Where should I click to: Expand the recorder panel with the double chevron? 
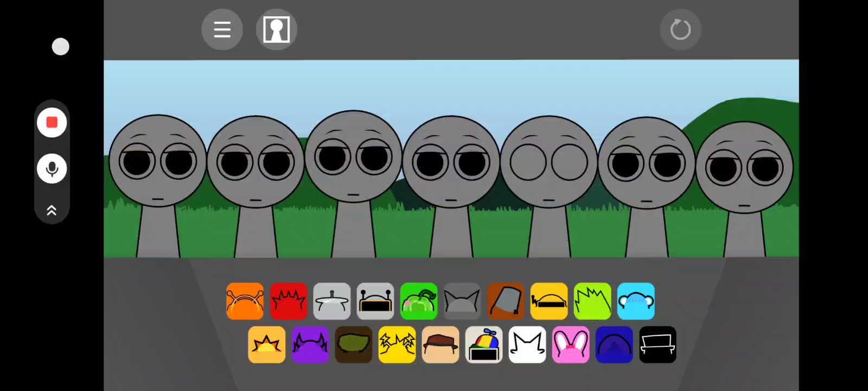click(52, 210)
